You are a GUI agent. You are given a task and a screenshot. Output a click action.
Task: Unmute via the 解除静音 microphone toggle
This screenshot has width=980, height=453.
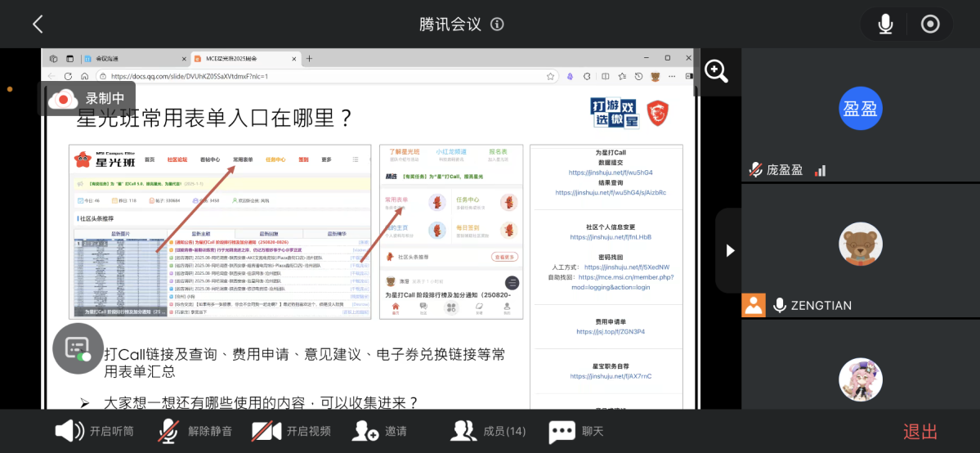pyautogui.click(x=195, y=431)
